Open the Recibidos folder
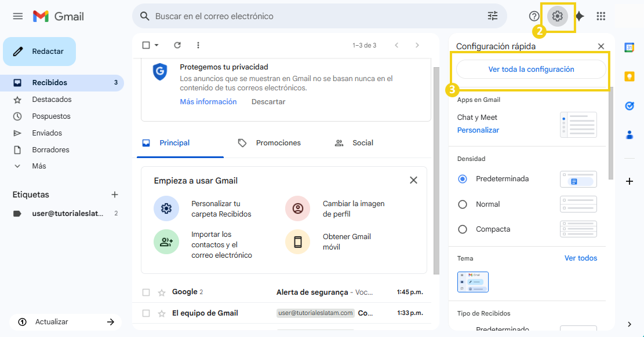644x337 pixels. point(62,82)
